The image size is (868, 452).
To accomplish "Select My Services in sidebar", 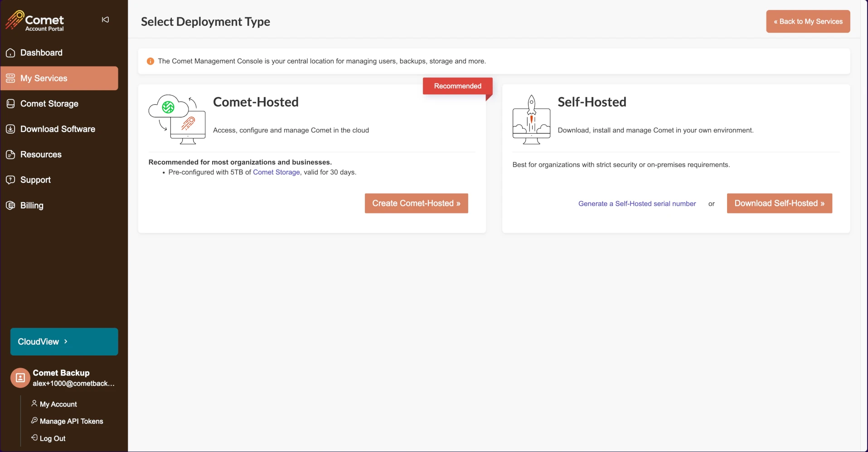I will 59,78.
